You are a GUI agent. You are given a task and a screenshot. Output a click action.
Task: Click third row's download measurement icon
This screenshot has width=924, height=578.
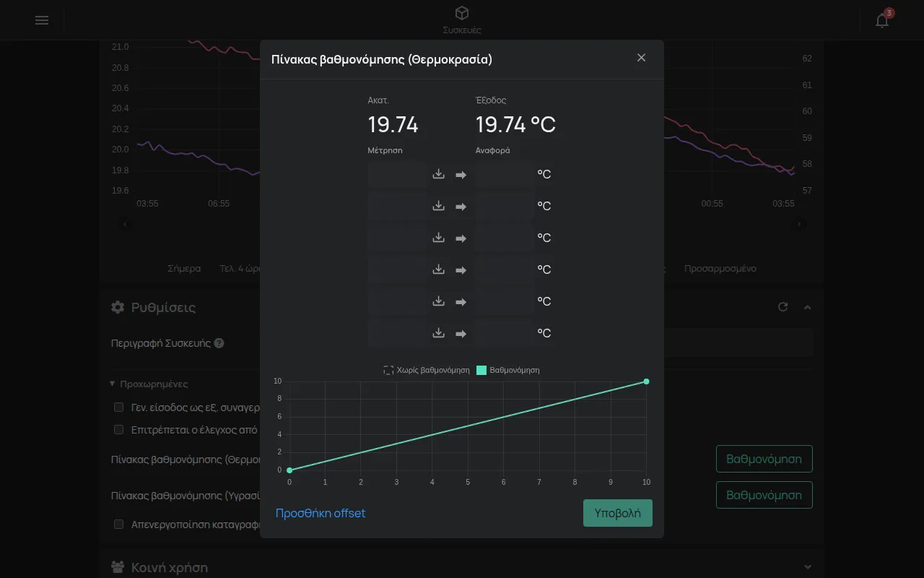pyautogui.click(x=438, y=238)
